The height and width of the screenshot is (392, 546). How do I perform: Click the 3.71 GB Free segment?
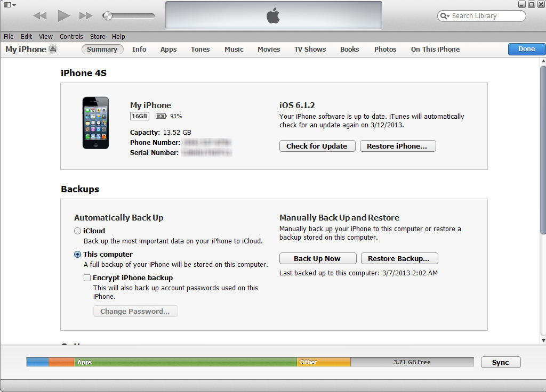click(x=412, y=362)
